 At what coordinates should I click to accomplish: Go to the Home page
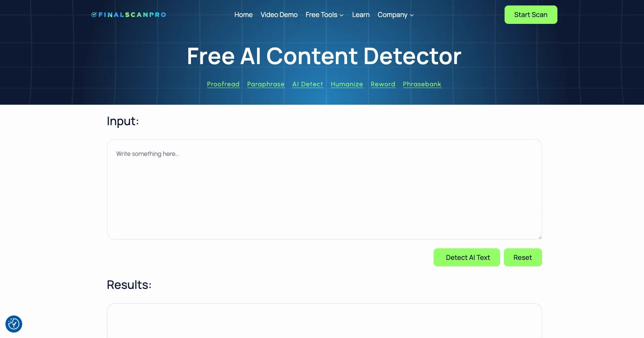[x=243, y=15]
